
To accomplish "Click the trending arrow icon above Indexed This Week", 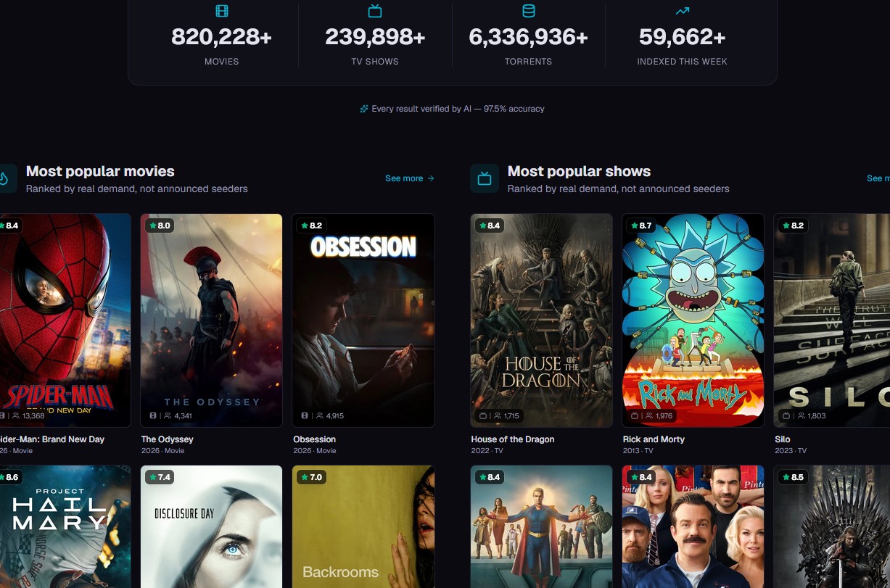I will 683,11.
